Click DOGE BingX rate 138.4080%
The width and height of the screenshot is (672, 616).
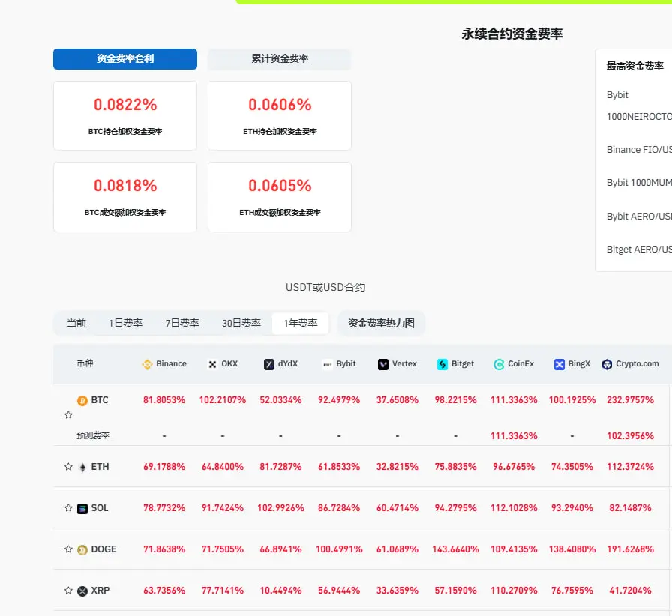pos(572,549)
